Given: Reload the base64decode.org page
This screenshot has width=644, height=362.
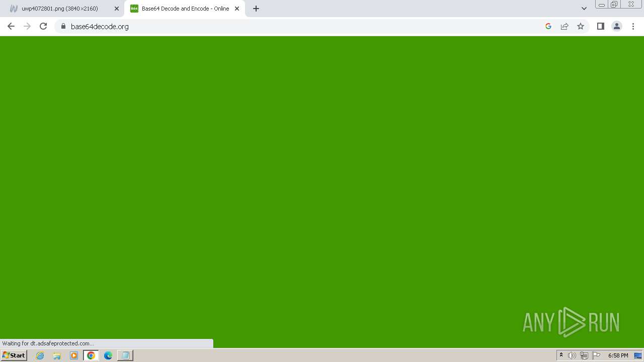Looking at the screenshot, I should (43, 26).
